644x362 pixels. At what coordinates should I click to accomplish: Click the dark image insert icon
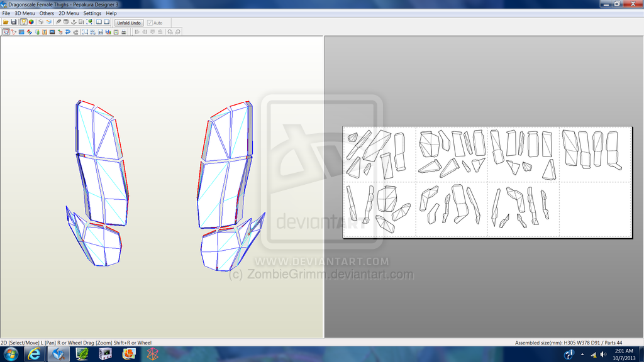click(x=52, y=31)
